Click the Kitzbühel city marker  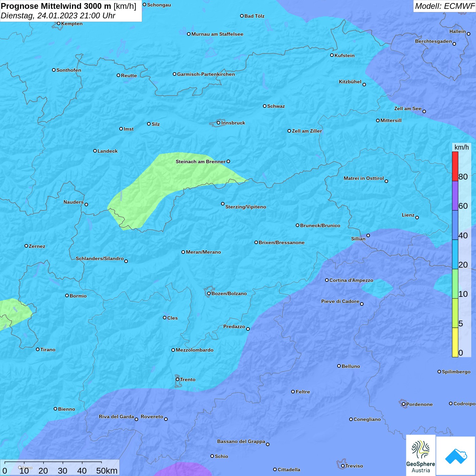(x=364, y=85)
